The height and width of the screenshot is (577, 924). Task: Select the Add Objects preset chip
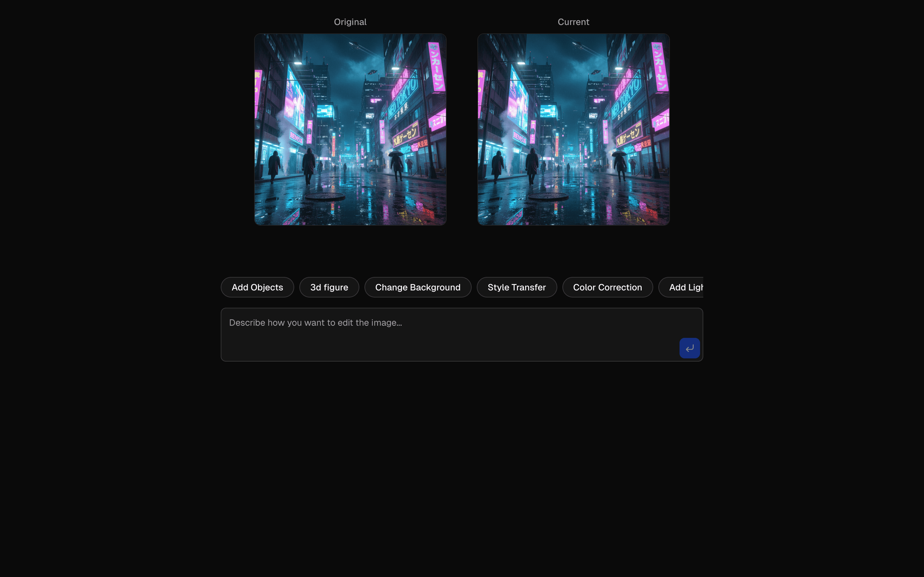tap(257, 287)
